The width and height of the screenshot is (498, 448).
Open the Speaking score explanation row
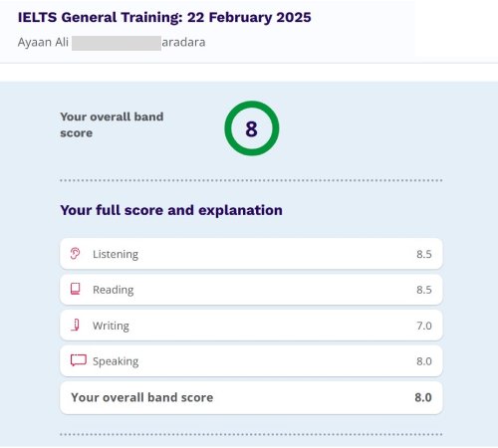(x=251, y=361)
